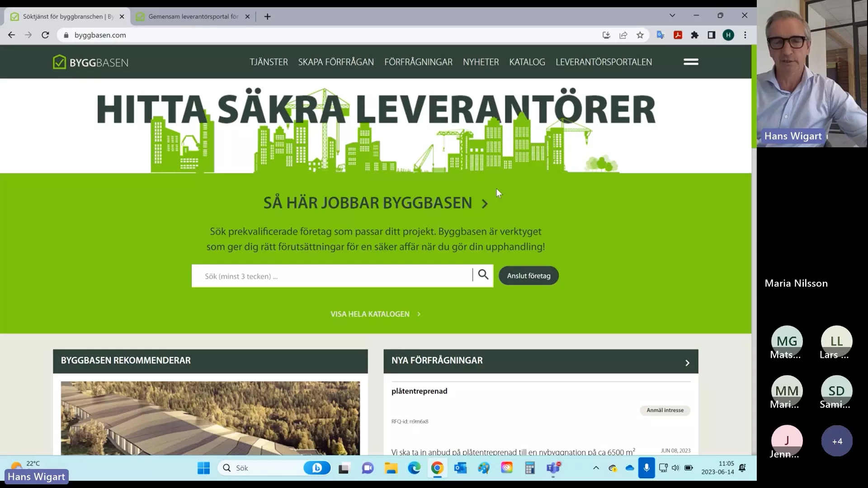Viewport: 868px width, 488px height.
Task: Click the install app icon in address bar
Action: 606,35
